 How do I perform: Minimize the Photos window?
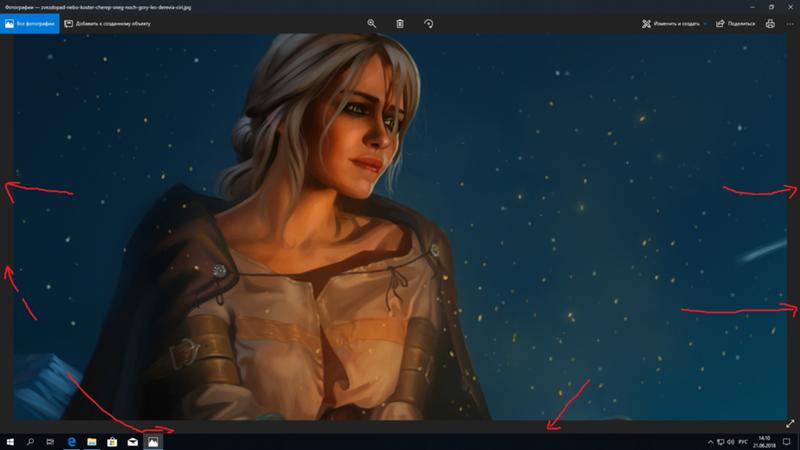tap(753, 7)
